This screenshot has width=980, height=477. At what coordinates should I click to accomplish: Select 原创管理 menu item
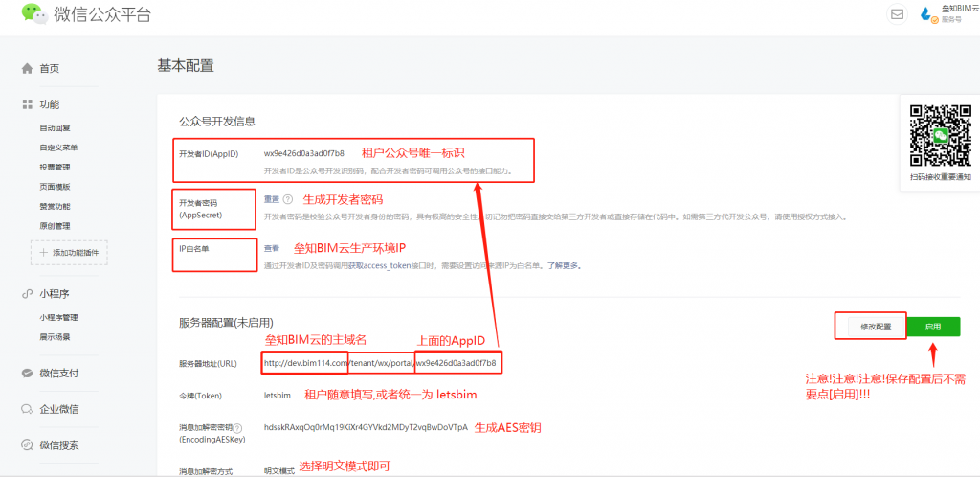pos(55,226)
